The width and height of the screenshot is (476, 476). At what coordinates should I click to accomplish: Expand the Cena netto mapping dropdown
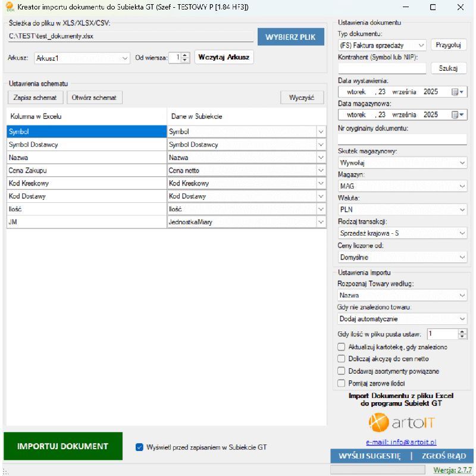coord(321,170)
